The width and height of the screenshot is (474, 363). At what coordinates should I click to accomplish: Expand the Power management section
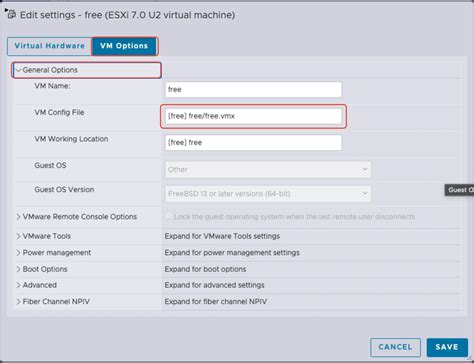[19, 253]
